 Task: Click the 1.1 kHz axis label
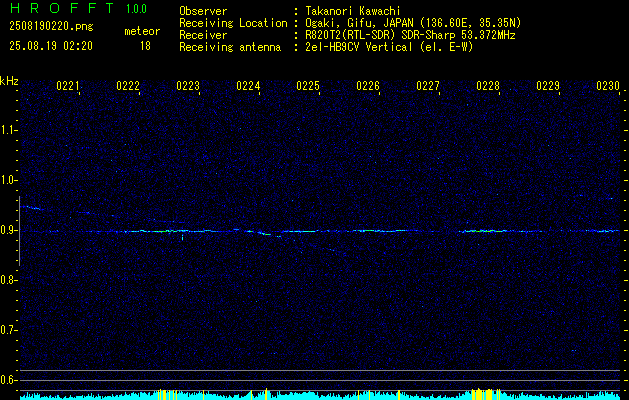[8, 130]
